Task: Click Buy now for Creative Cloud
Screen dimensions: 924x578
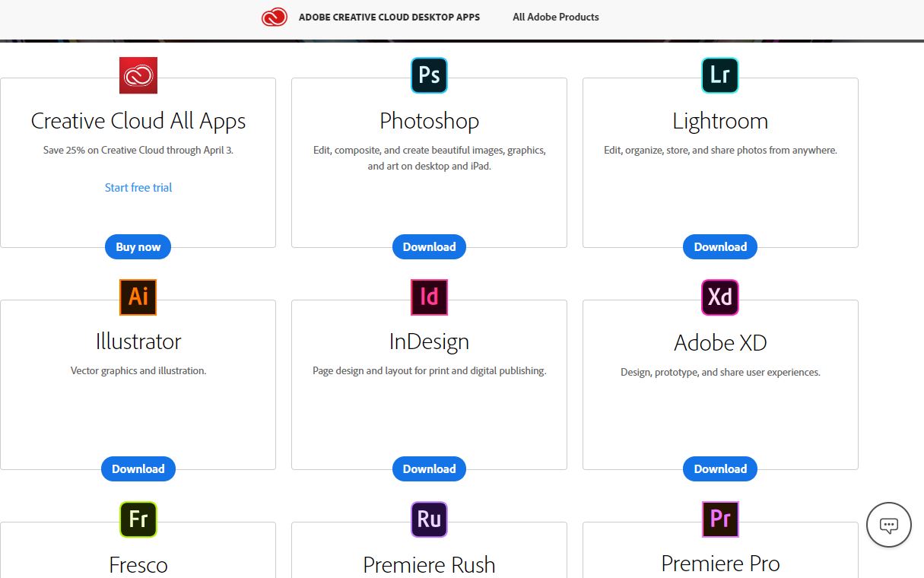Action: pos(138,246)
